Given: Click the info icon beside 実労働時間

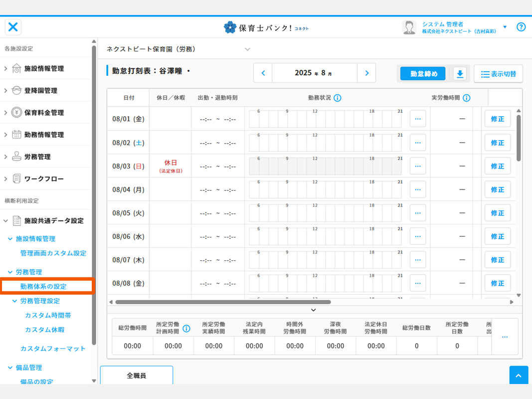Looking at the screenshot, I should point(467,98).
